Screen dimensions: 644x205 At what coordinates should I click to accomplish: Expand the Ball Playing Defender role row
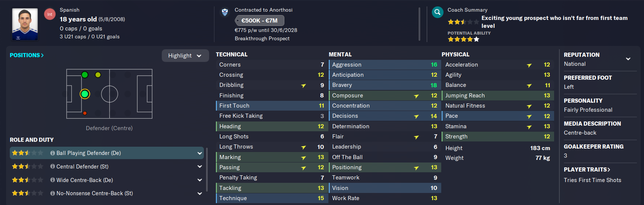point(107,153)
